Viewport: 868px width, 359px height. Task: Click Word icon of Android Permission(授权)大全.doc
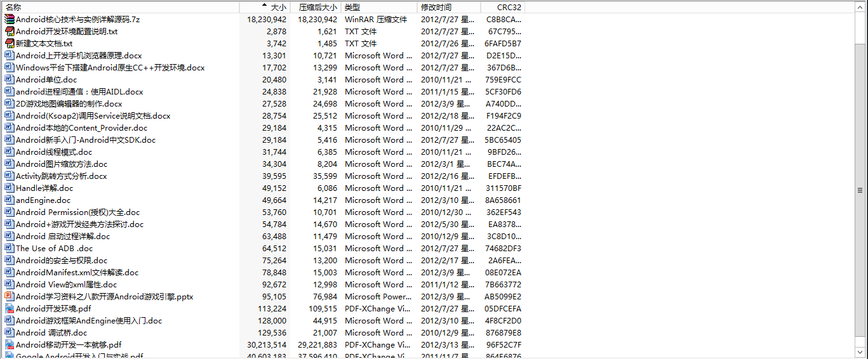10,212
